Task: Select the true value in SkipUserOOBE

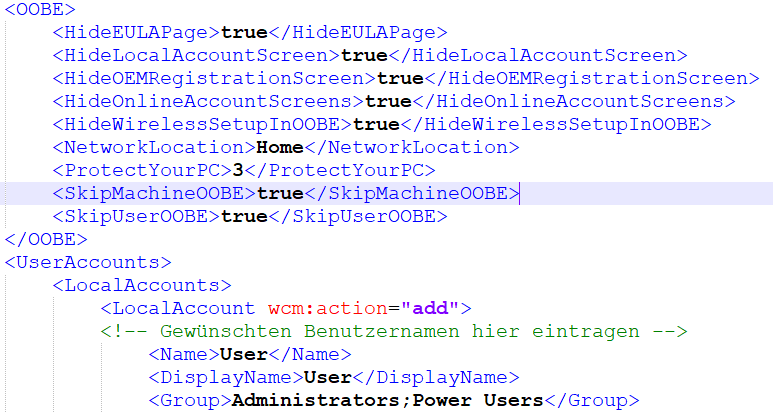Action: click(x=245, y=216)
